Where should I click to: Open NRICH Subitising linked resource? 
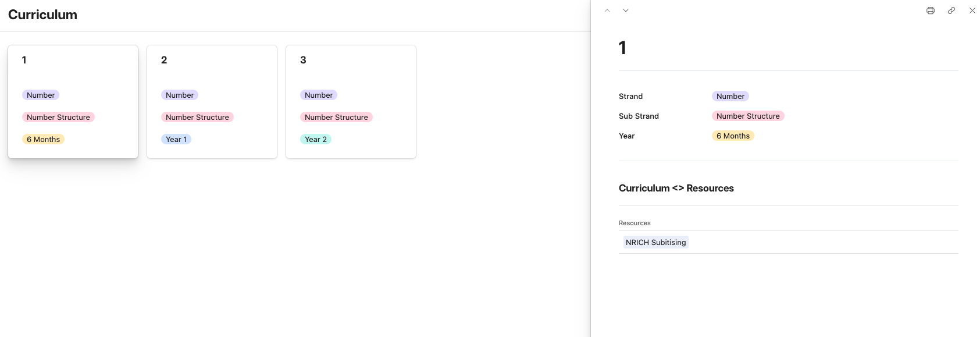656,242
